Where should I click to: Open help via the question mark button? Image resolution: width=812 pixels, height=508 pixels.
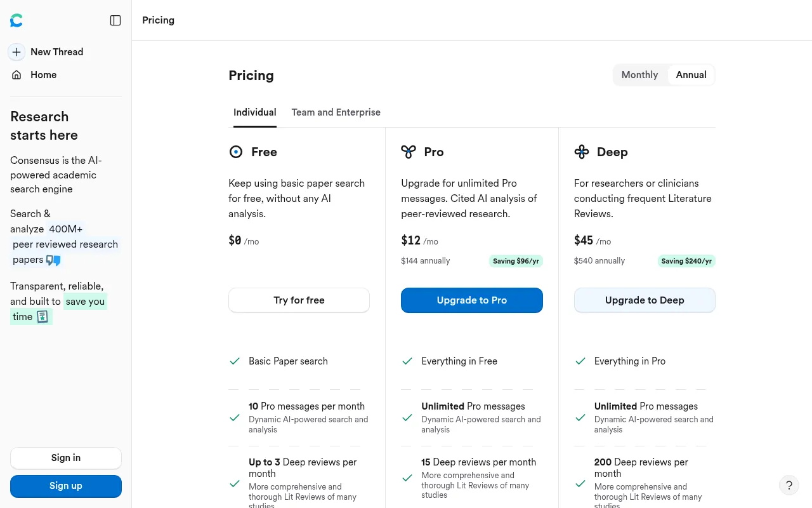[x=789, y=486]
